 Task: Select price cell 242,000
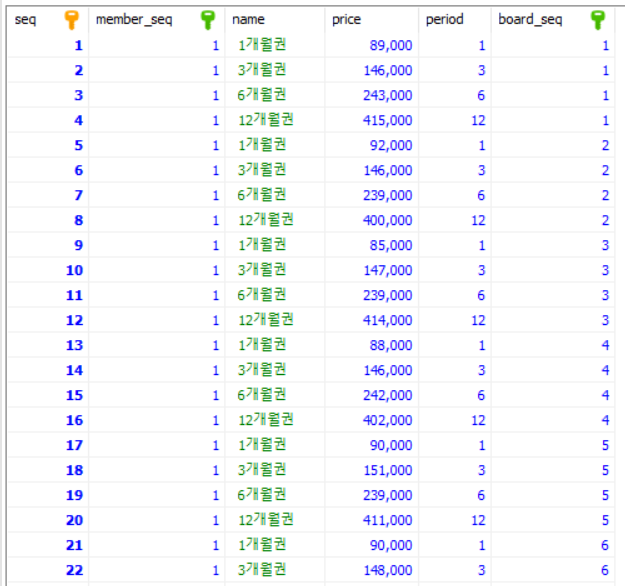(x=371, y=395)
